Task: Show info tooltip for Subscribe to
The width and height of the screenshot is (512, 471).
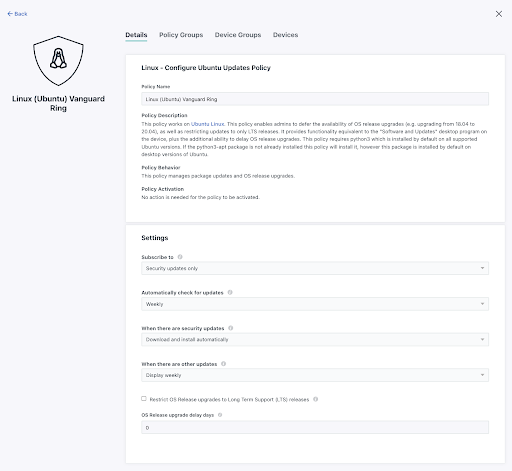Action: tap(180, 257)
